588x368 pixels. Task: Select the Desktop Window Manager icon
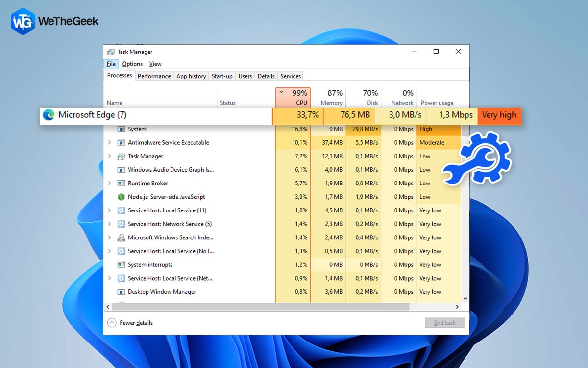(x=121, y=291)
